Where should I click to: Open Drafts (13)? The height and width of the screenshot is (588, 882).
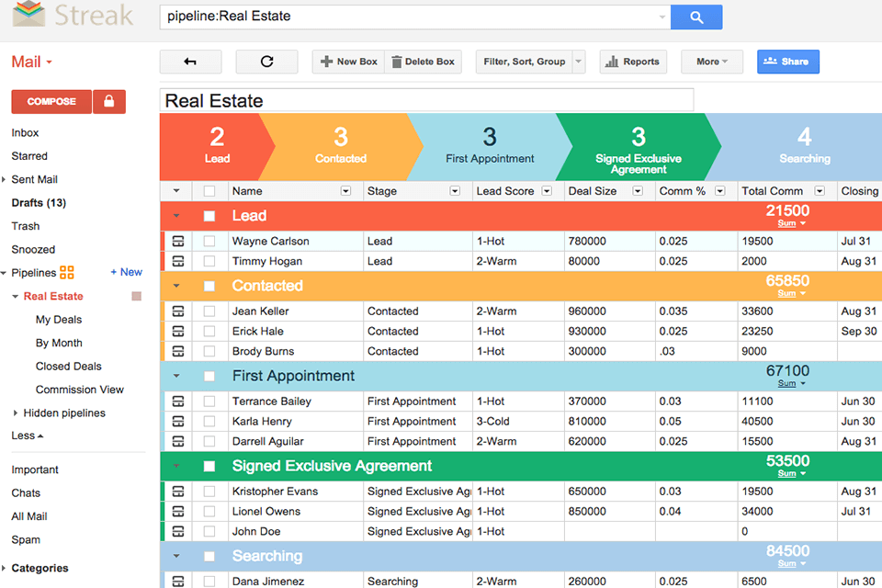[x=39, y=202]
